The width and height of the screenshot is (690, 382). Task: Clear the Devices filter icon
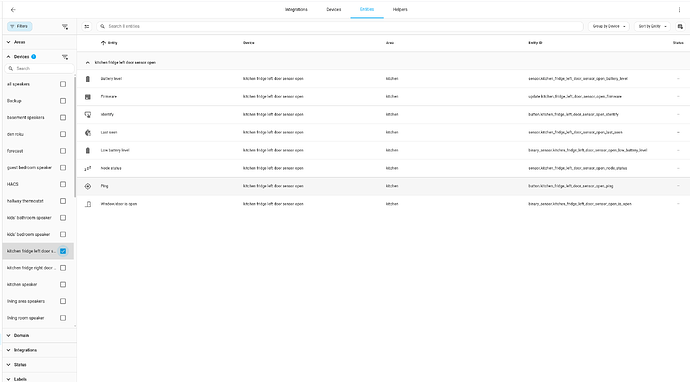pos(65,57)
